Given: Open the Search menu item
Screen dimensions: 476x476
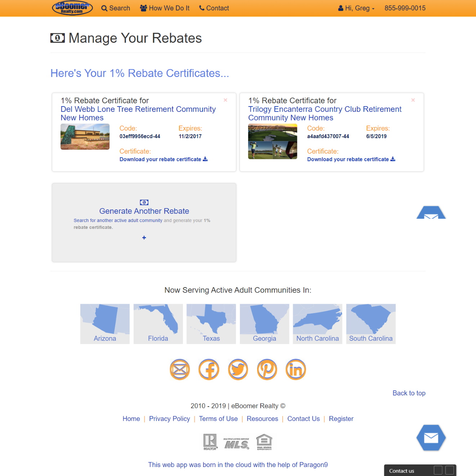Looking at the screenshot, I should coord(116,8).
